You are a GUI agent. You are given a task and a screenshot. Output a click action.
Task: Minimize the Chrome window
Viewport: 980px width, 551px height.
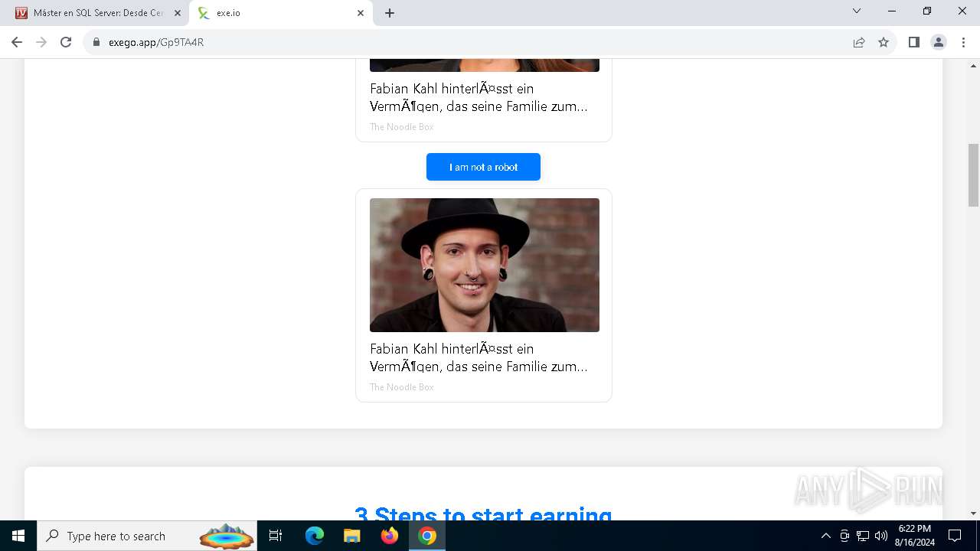[x=892, y=11]
